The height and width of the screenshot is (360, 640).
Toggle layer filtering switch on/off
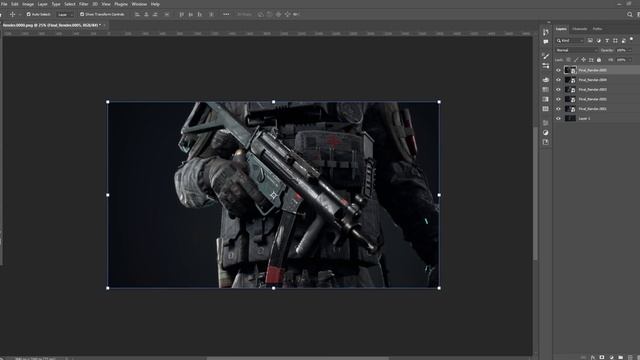click(x=631, y=39)
